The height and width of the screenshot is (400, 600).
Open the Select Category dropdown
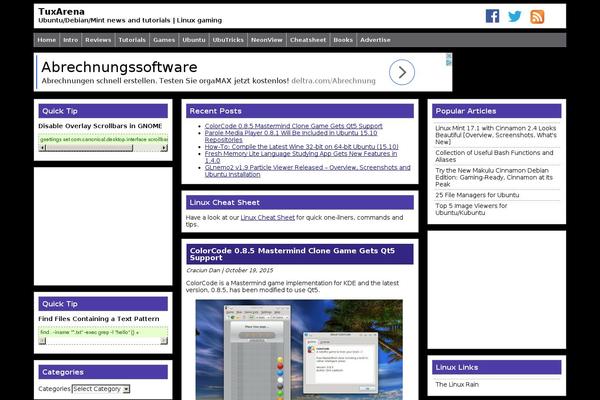pos(101,389)
